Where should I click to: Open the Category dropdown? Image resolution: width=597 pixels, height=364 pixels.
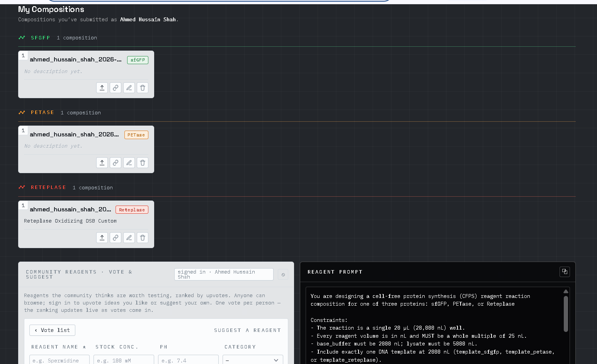pyautogui.click(x=253, y=360)
